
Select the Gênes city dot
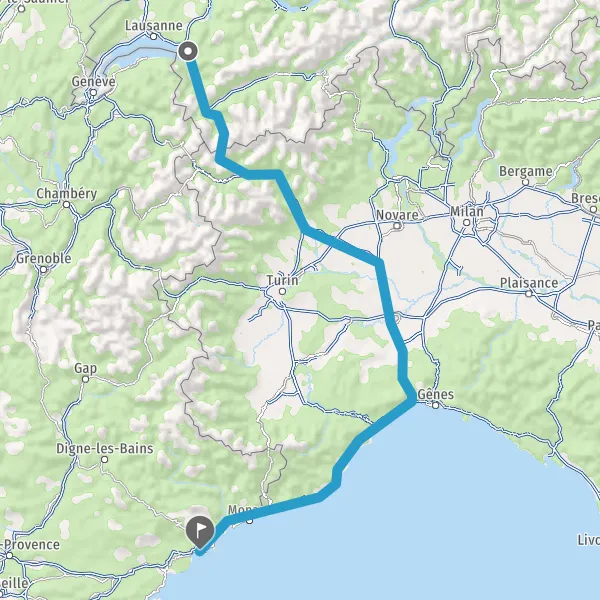click(435, 405)
